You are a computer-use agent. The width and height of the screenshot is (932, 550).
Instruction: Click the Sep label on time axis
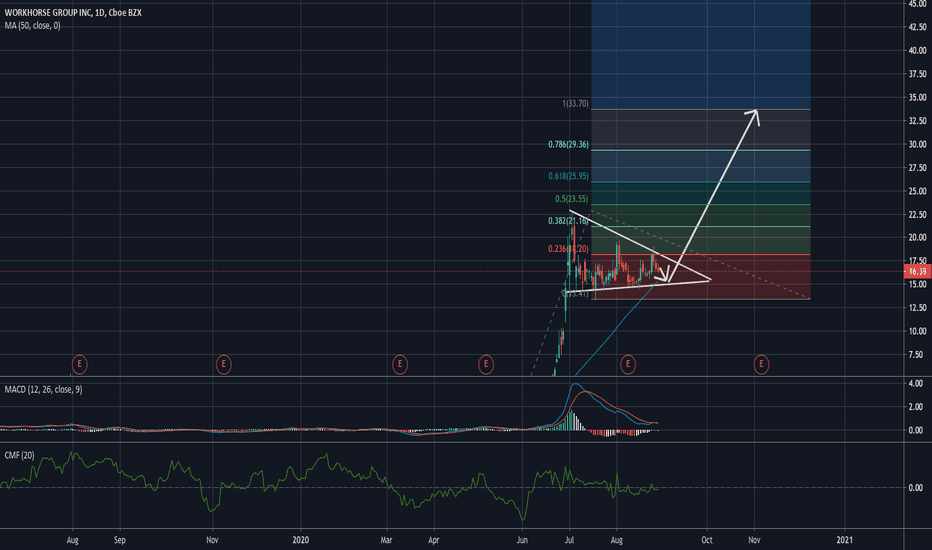pyautogui.click(x=119, y=540)
